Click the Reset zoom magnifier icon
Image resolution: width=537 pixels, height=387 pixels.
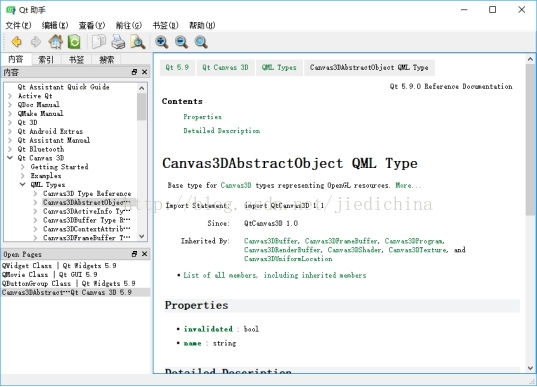coord(201,42)
